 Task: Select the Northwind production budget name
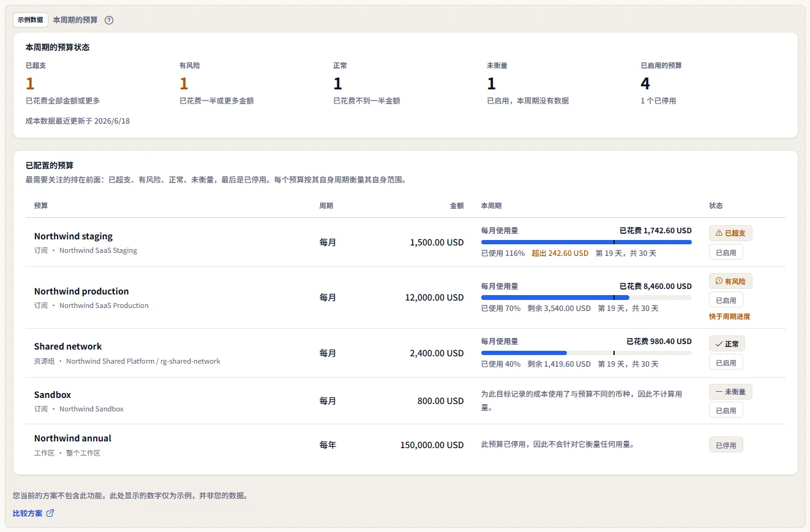pos(81,291)
